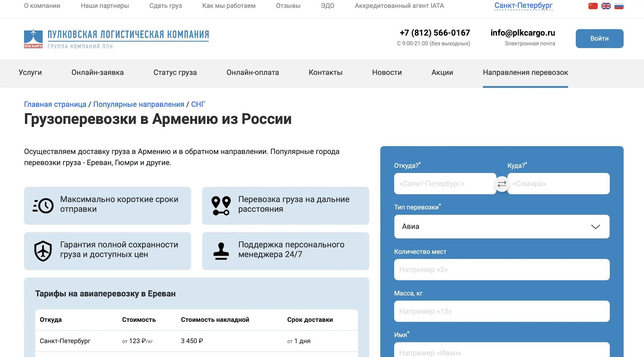Click the Срок доставки column header

click(310, 320)
